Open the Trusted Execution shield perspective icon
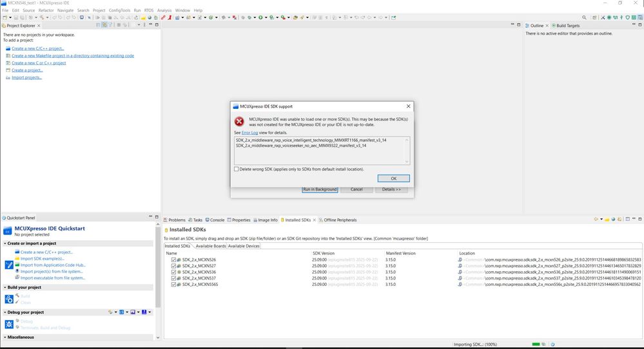The width and height of the screenshot is (644, 349). tap(628, 17)
